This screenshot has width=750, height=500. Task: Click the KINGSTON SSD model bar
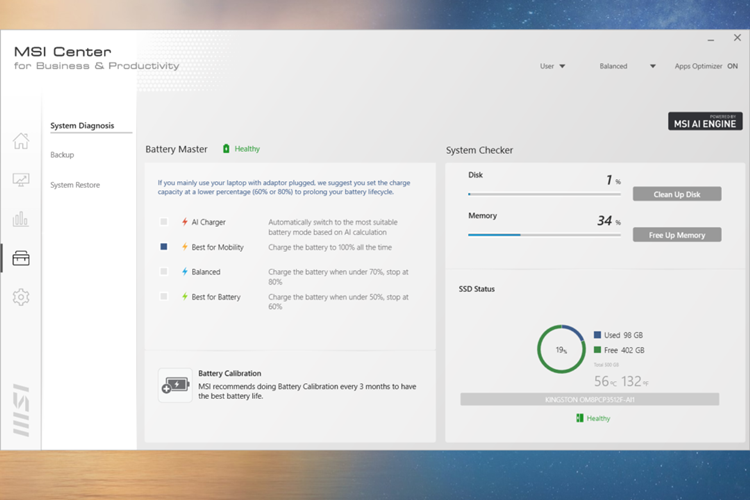point(589,400)
